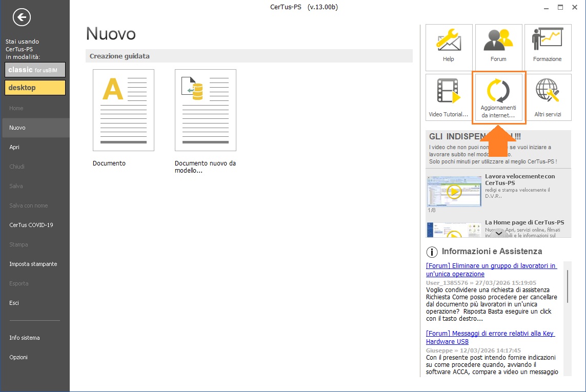The image size is (586, 392).
Task: Select the desktop mode button
Action: 35,88
